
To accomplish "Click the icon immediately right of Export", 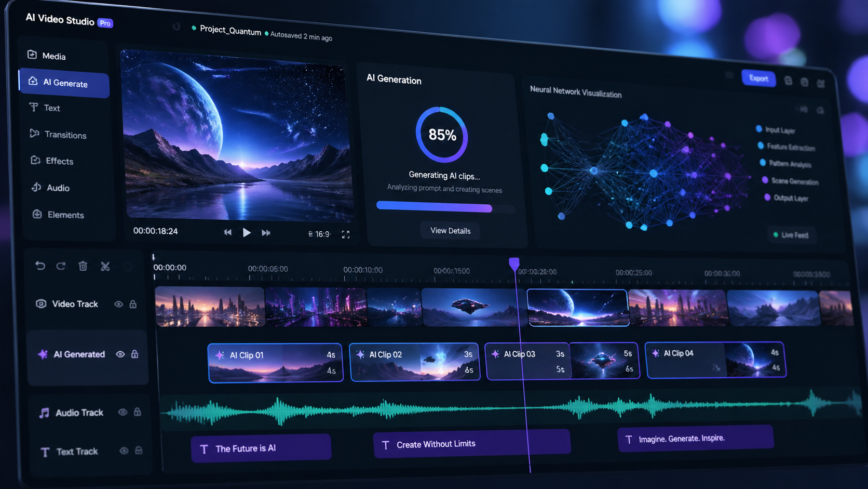I will coord(788,81).
